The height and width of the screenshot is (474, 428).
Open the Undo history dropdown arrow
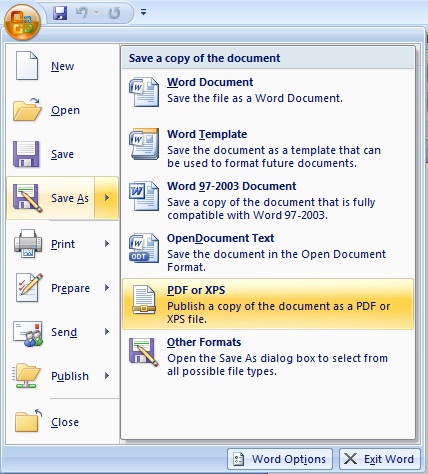97,13
